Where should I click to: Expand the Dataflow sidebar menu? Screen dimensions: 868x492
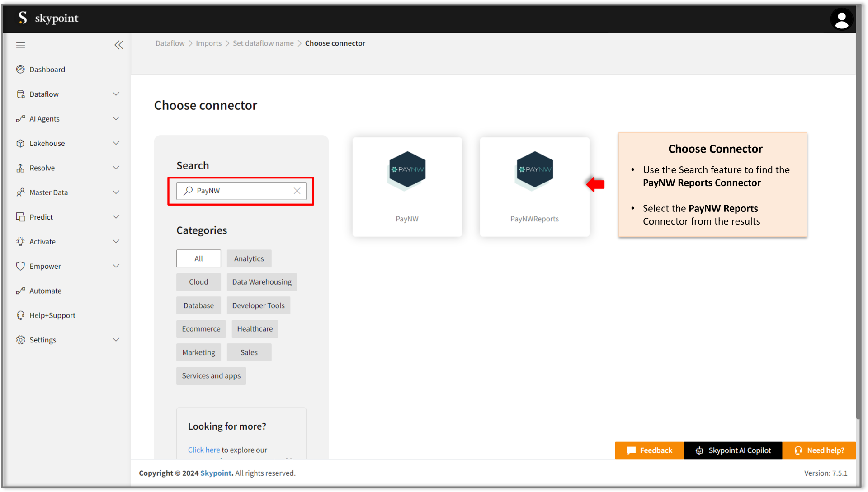(x=44, y=94)
